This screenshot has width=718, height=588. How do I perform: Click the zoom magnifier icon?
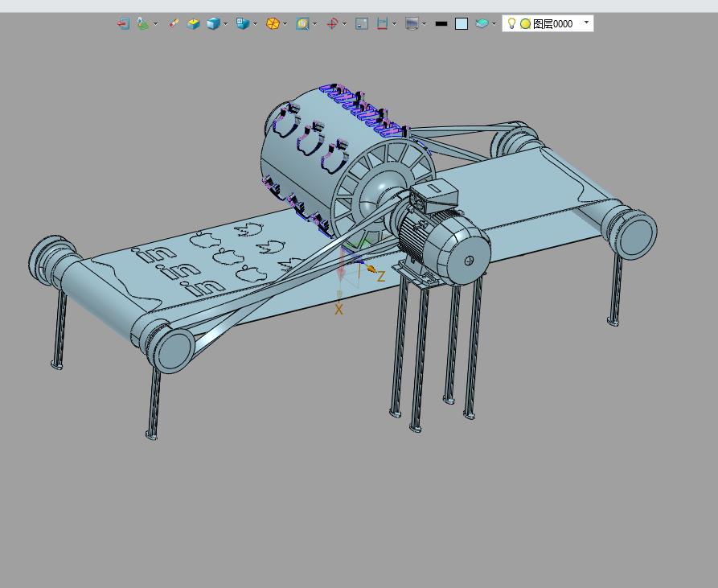[302, 24]
